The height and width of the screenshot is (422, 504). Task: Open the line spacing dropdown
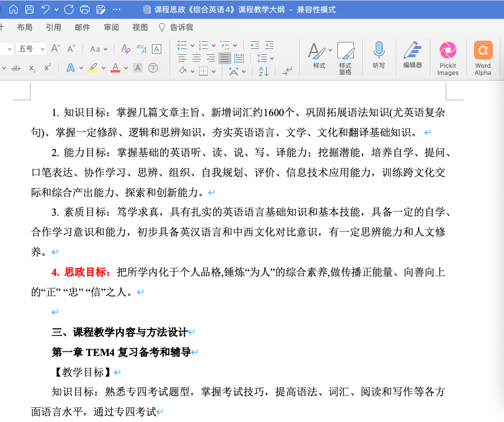tap(270, 58)
